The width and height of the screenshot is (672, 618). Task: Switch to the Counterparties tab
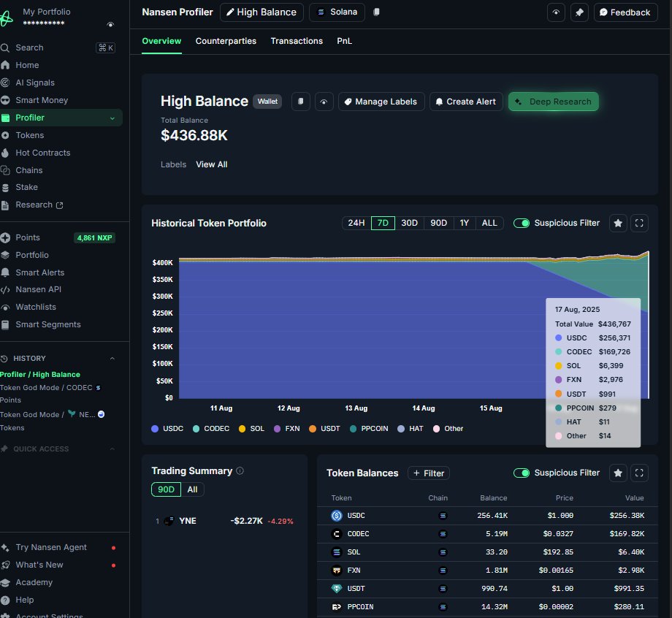(x=226, y=41)
